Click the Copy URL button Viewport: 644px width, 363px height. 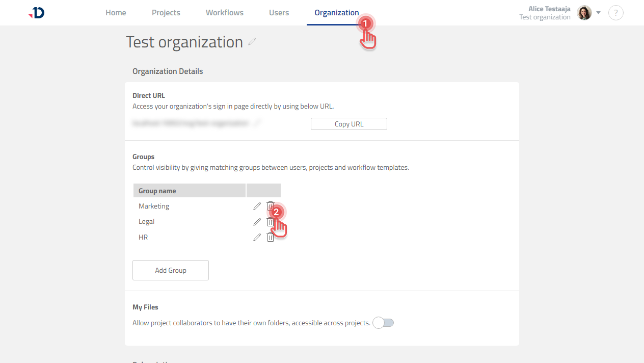pyautogui.click(x=348, y=123)
